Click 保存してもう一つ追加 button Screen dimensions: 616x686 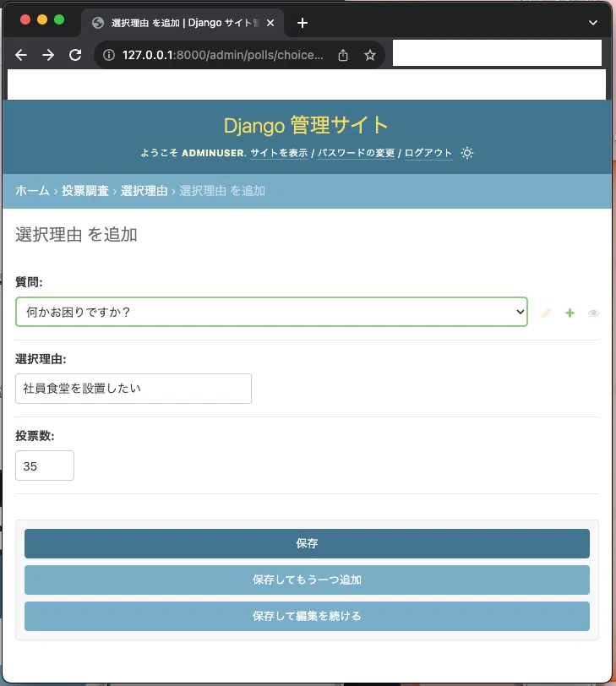[x=307, y=580]
